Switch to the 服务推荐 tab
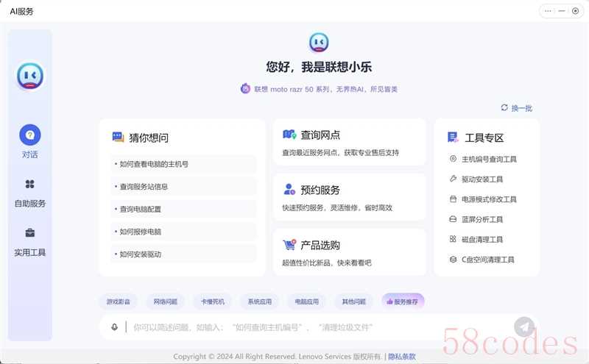589x364 pixels. pos(403,301)
